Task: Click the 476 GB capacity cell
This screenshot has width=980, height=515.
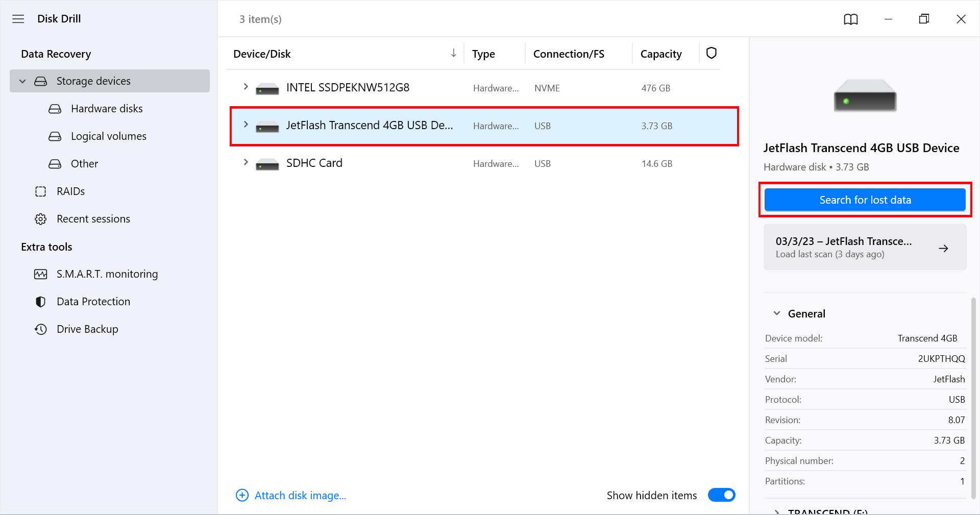Action: (x=656, y=88)
